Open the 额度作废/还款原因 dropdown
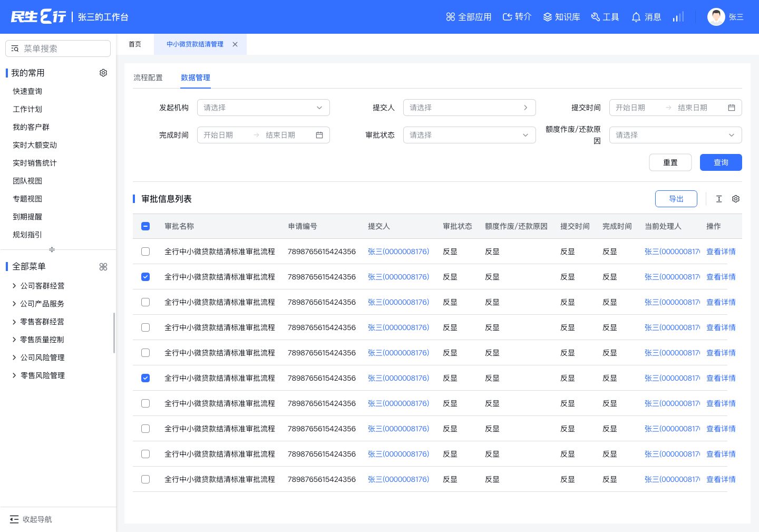The image size is (759, 532). (x=676, y=135)
